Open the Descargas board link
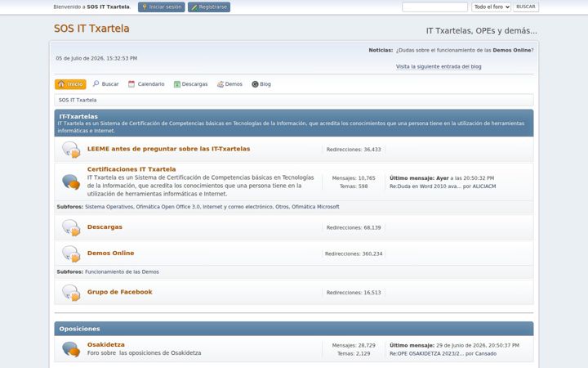Image resolution: width=588 pixels, height=368 pixels. [x=105, y=227]
